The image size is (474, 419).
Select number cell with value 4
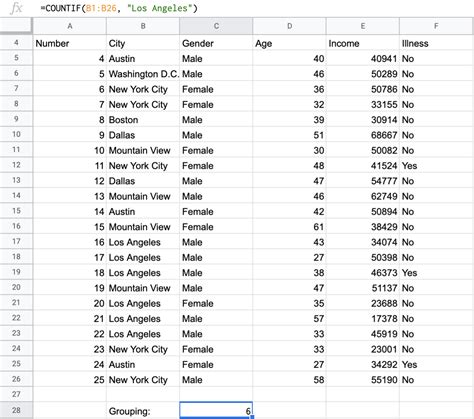coord(70,59)
